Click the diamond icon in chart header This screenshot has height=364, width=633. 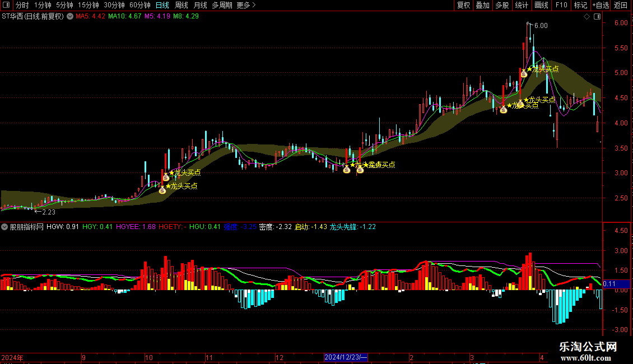pos(587,17)
